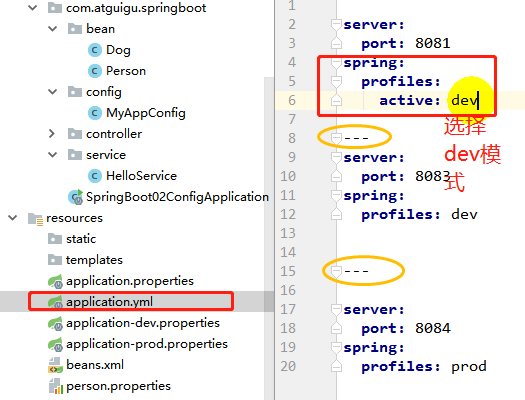Open HelloService class
The height and width of the screenshot is (400, 525).
(x=141, y=176)
